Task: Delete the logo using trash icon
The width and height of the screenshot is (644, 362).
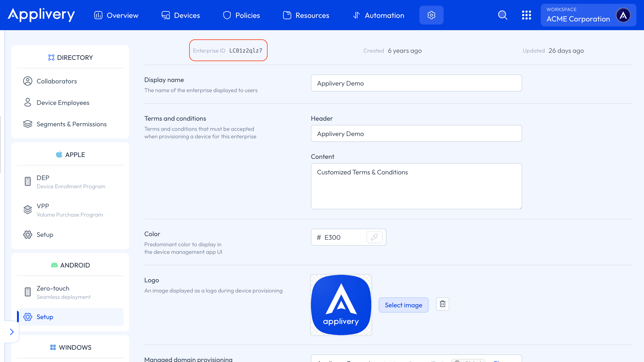Action: coord(442,304)
